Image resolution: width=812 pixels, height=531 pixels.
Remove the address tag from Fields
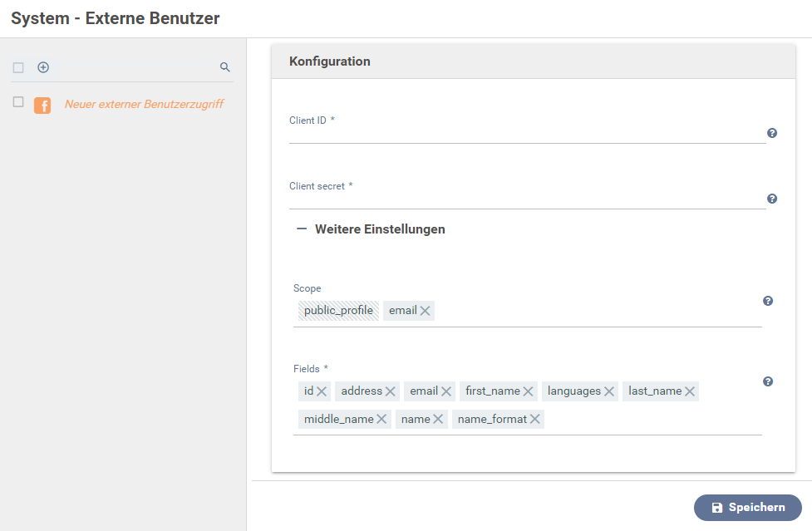click(x=391, y=391)
